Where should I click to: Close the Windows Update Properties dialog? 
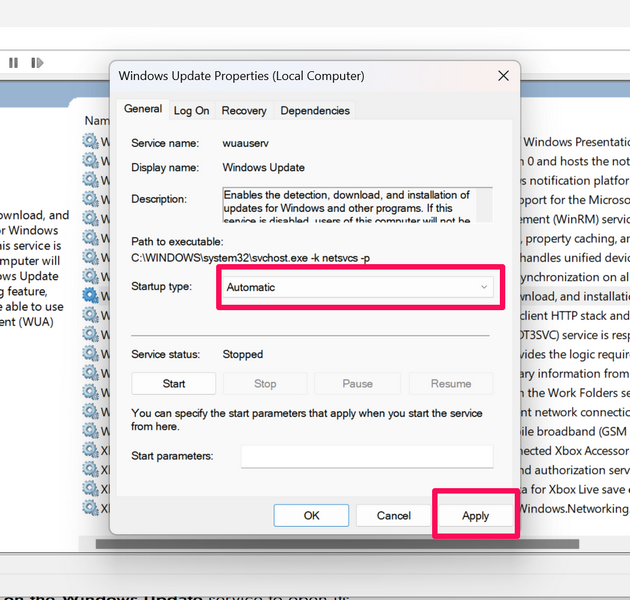[x=503, y=76]
